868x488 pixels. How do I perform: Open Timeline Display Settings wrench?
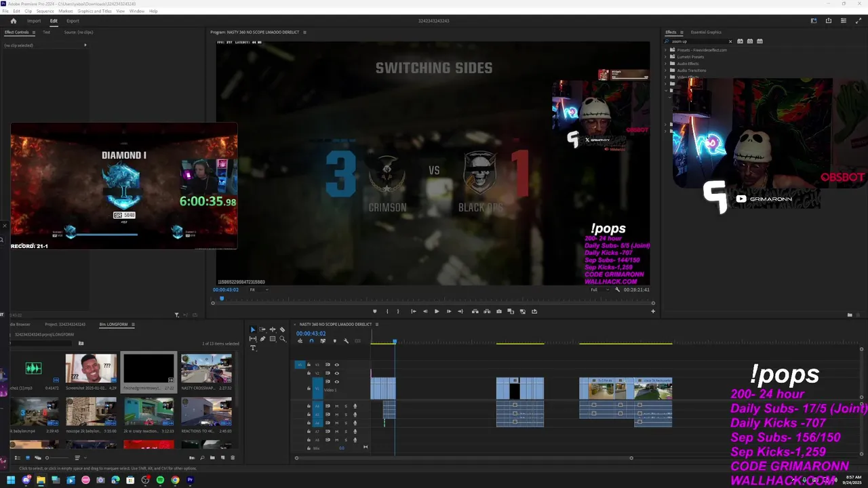(346, 341)
